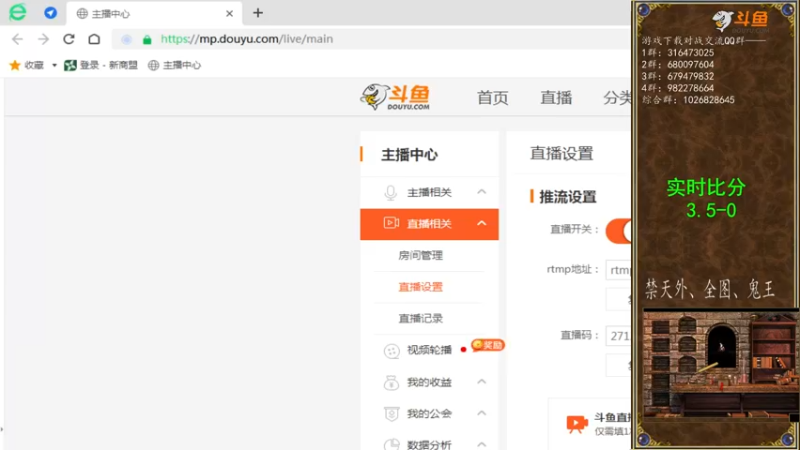Open the 主播中心 bookmark

click(174, 65)
